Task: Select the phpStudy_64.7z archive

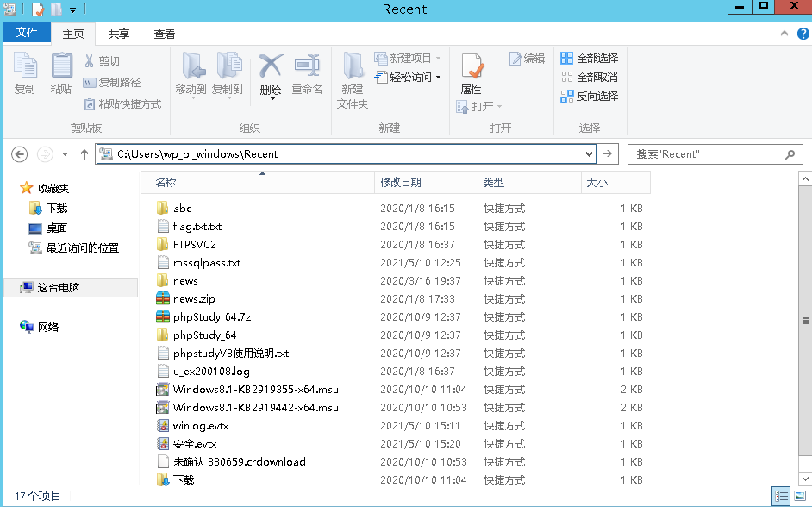Action: 212,317
